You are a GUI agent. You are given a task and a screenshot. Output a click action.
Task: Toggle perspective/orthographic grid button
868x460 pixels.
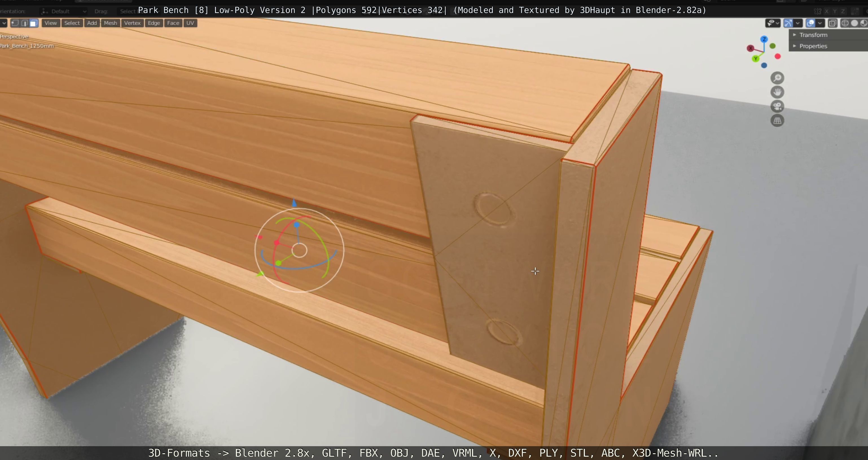pos(777,121)
